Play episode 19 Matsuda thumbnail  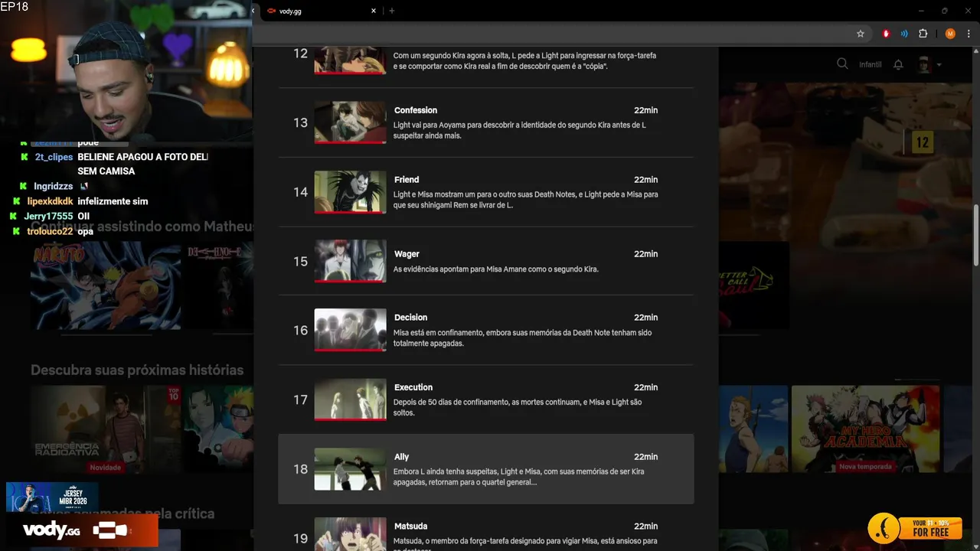pos(350,534)
